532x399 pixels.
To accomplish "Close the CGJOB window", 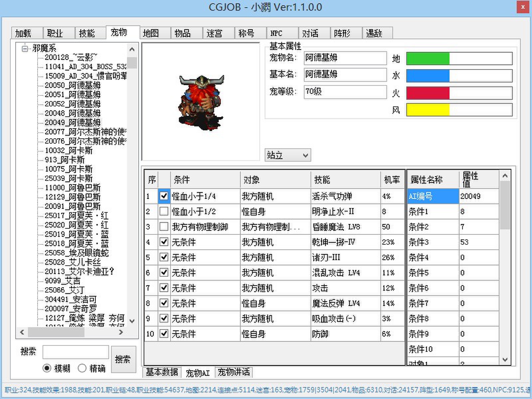I will [522, 7].
